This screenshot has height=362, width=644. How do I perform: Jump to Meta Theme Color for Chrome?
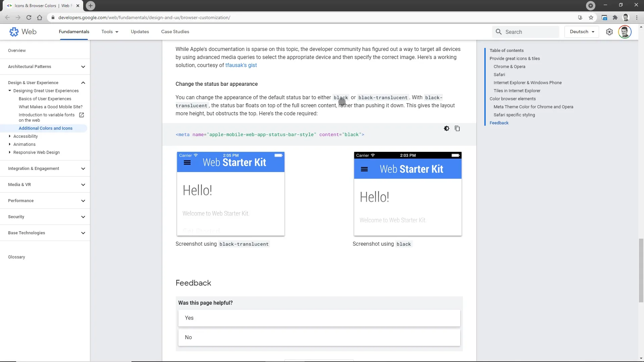point(533,107)
